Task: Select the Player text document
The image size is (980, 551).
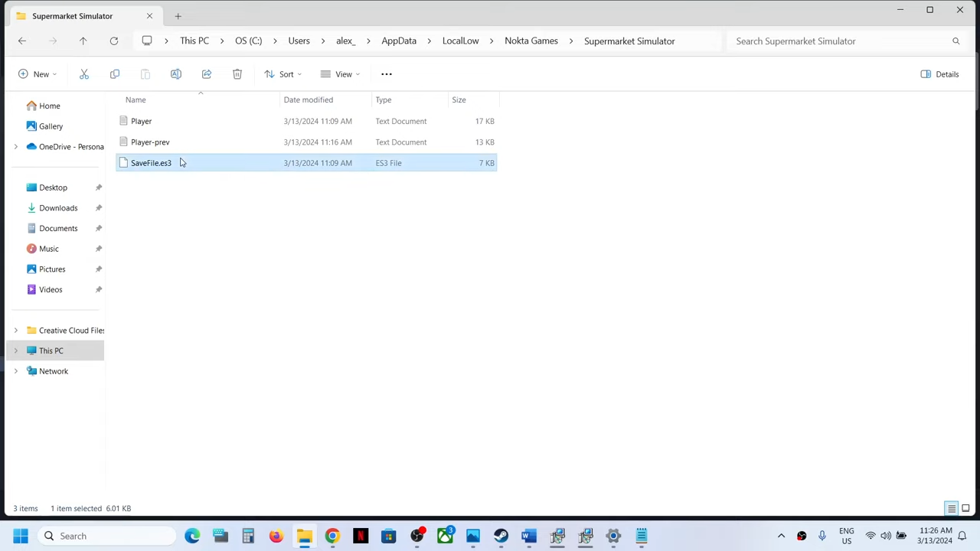Action: click(x=306, y=122)
